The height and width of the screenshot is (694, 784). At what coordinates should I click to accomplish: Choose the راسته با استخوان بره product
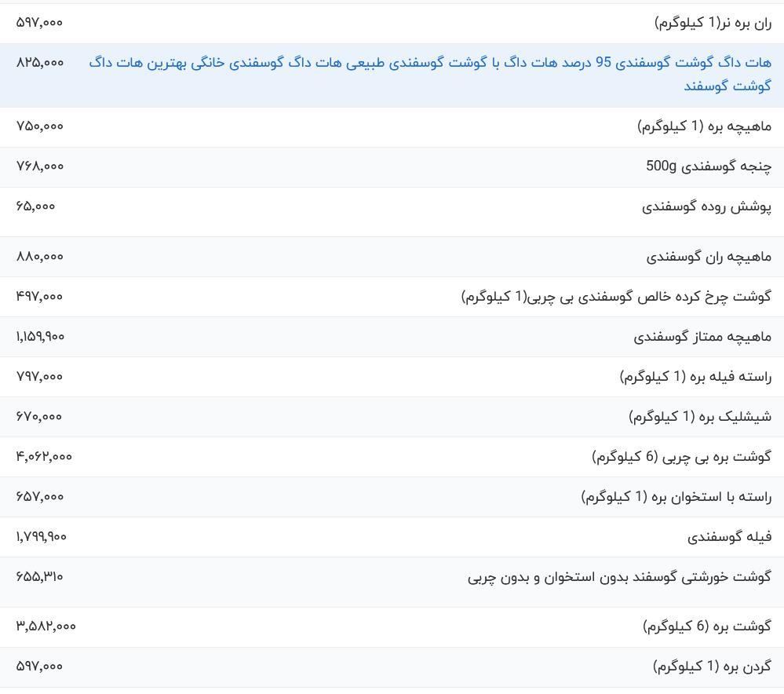coord(676,497)
